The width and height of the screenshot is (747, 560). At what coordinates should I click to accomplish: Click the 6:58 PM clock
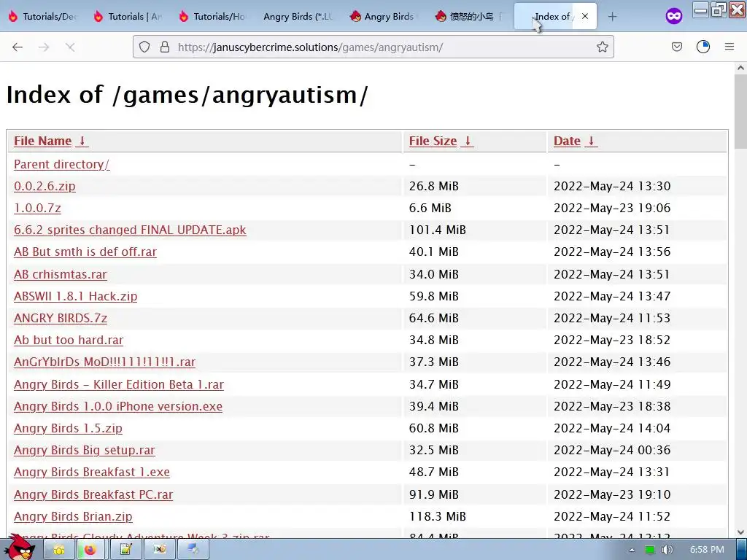[707, 550]
